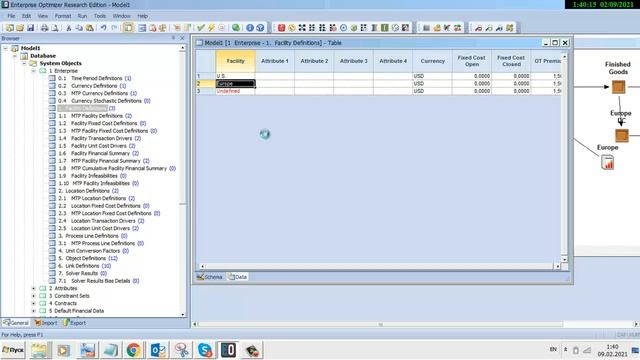Click the Facility column header
The width and height of the screenshot is (640, 360).
(x=236, y=61)
